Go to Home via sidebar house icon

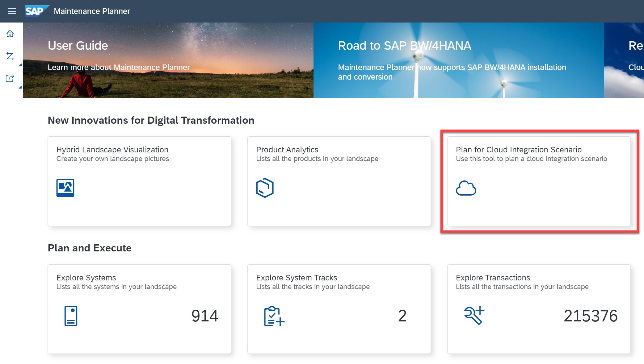pos(10,34)
